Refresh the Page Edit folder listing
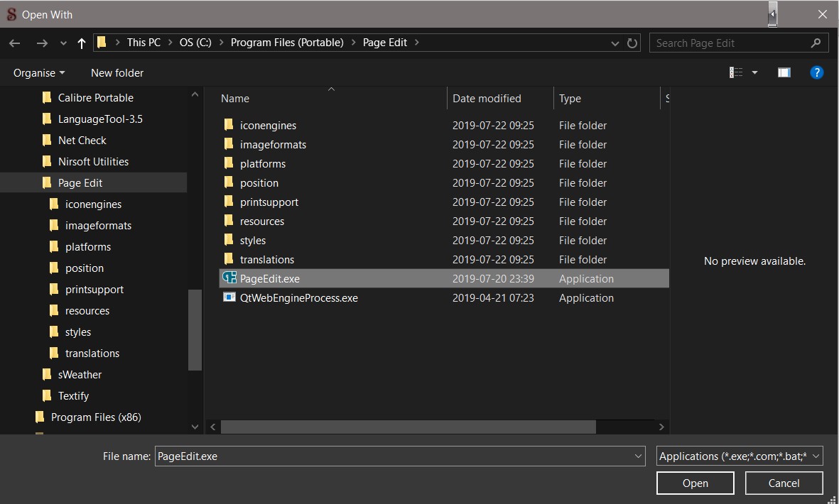This screenshot has width=839, height=504. click(632, 43)
